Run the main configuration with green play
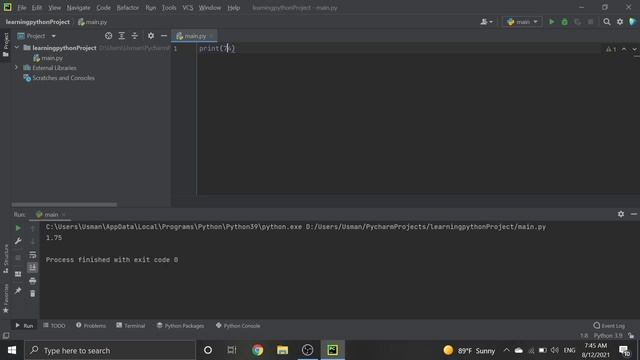The height and width of the screenshot is (360, 640). click(x=551, y=22)
